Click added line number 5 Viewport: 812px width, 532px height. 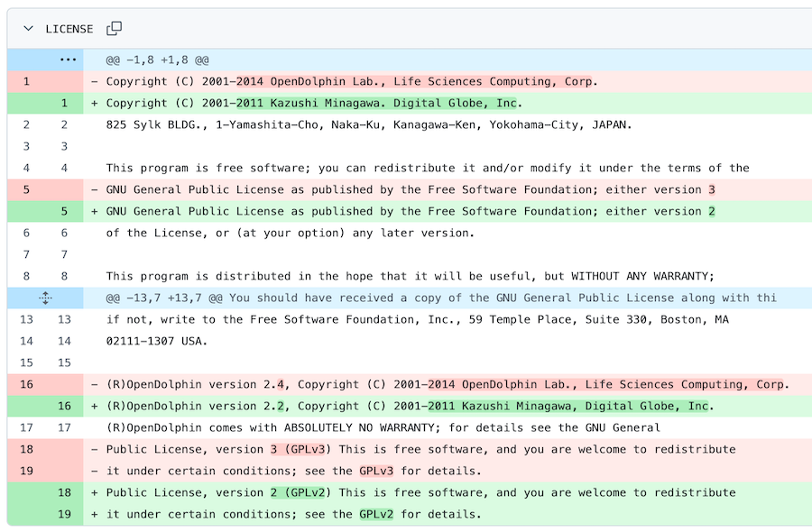pos(64,211)
